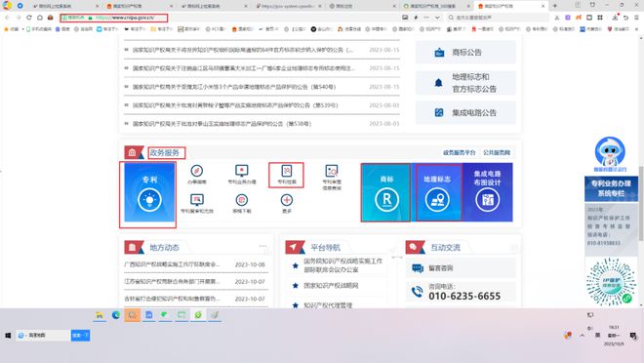
Task: Click the taskbar search input box
Action: [44, 336]
